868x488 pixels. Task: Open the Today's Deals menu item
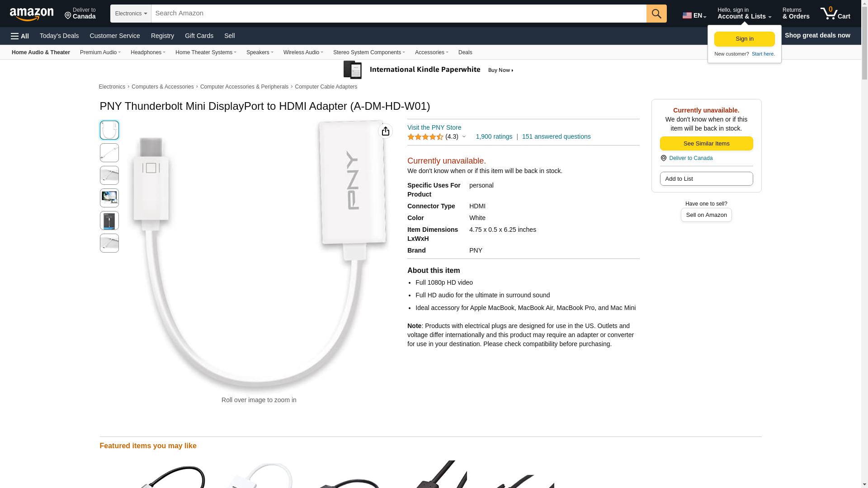click(59, 36)
